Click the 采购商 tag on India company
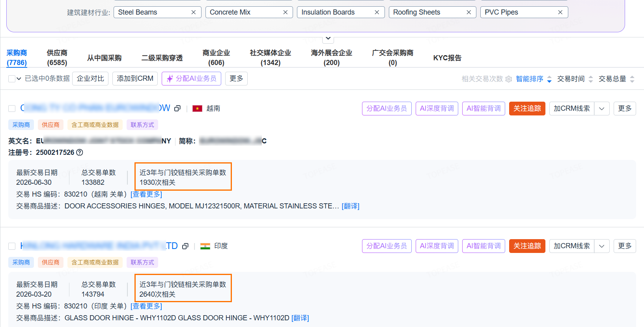 [x=21, y=262]
